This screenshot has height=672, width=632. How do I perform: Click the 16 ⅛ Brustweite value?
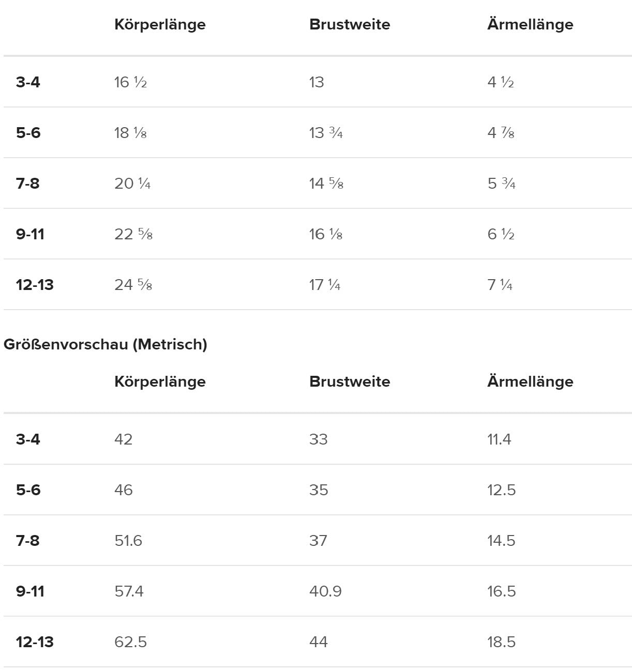326,234
